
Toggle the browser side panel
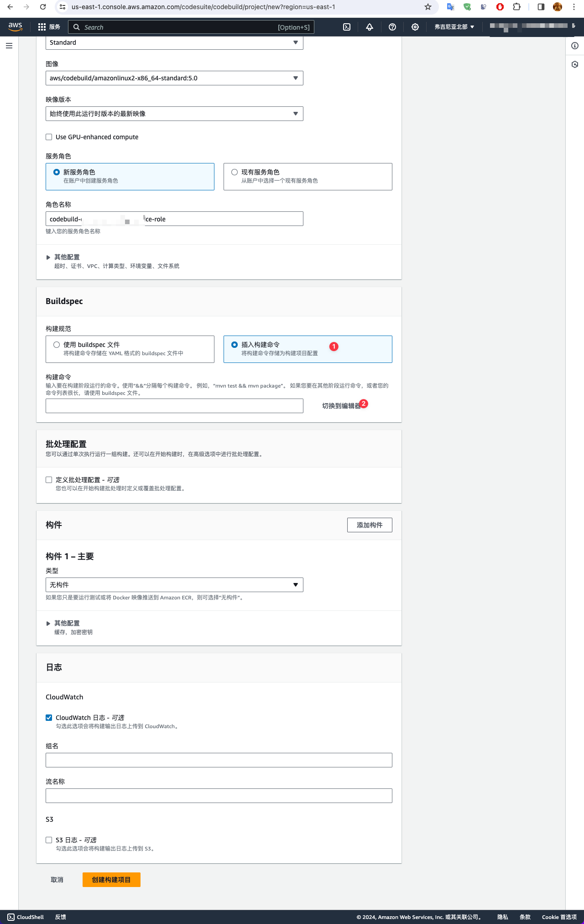point(541,7)
